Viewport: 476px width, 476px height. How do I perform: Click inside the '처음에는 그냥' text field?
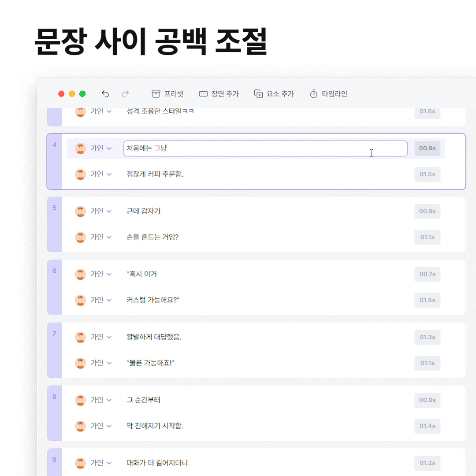click(264, 149)
